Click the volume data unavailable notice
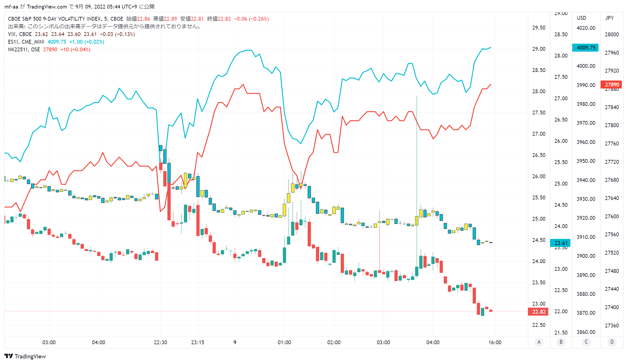628x364 pixels. (x=105, y=27)
